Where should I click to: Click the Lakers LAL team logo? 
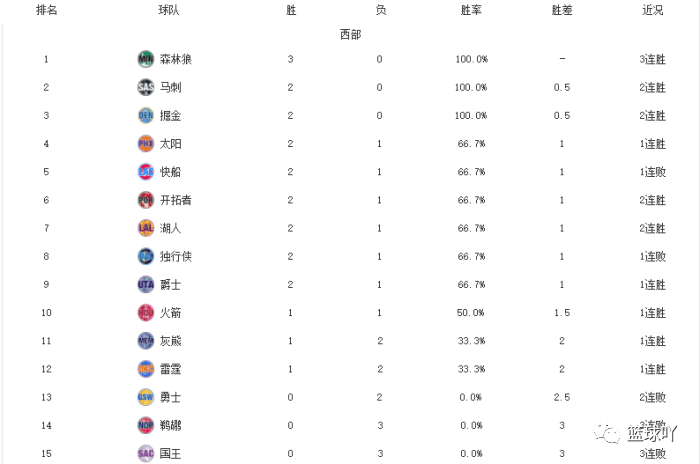[146, 228]
